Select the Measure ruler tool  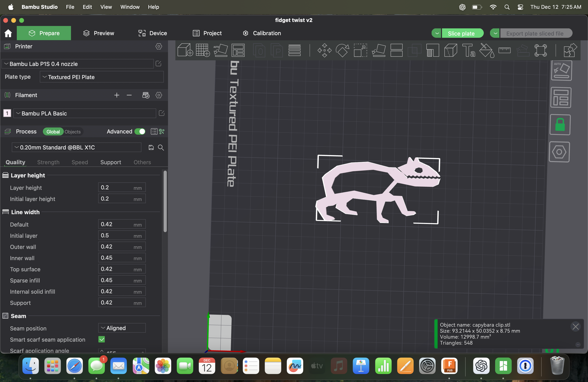504,50
